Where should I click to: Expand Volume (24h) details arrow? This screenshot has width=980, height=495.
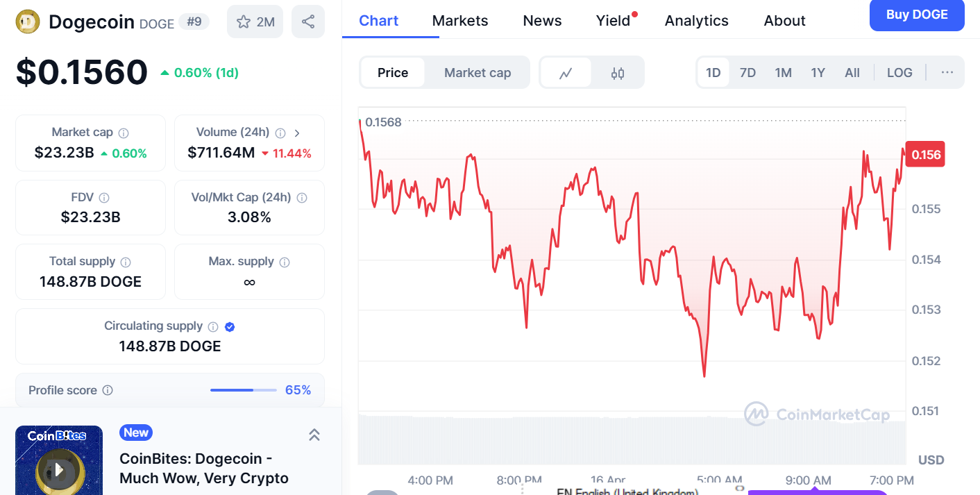point(297,133)
